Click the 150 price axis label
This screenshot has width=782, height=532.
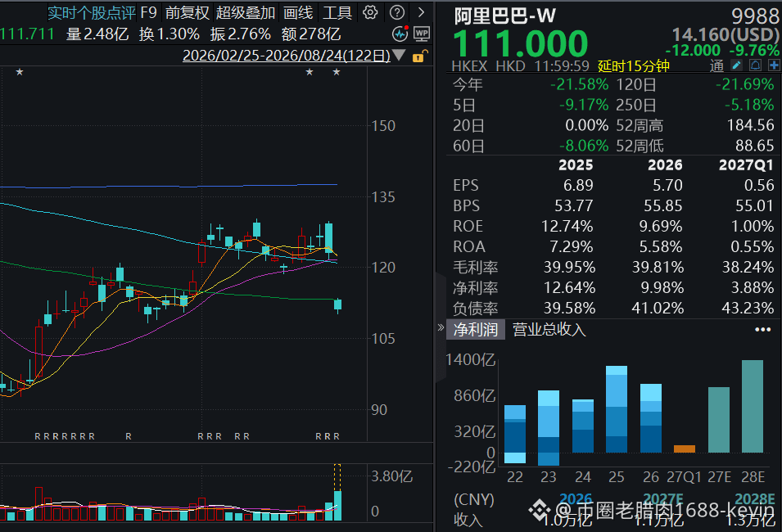coord(383,126)
